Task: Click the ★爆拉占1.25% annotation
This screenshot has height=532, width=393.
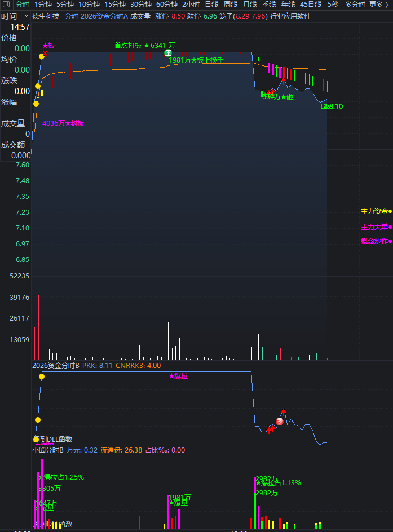Action: pyautogui.click(x=61, y=477)
